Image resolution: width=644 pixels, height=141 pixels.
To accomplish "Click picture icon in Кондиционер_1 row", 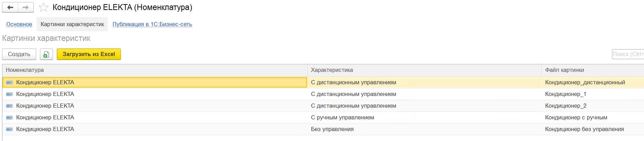I will (x=9, y=94).
